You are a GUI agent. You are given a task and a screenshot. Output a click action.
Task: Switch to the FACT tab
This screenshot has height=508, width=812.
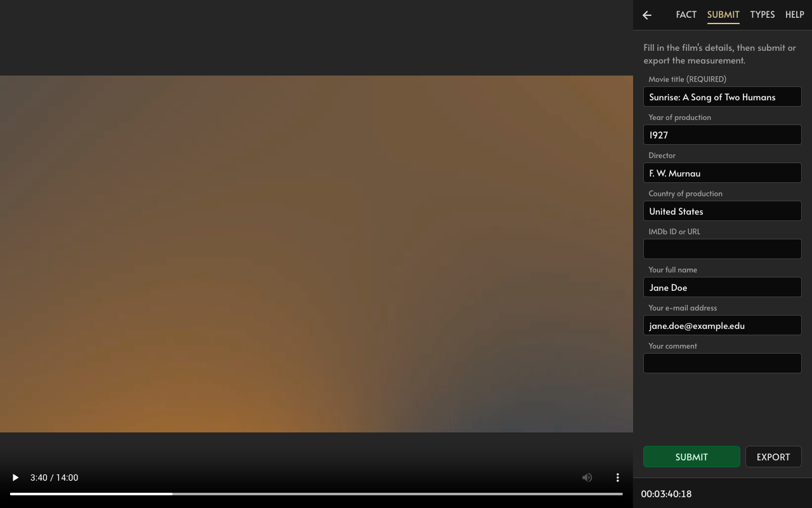pyautogui.click(x=686, y=15)
